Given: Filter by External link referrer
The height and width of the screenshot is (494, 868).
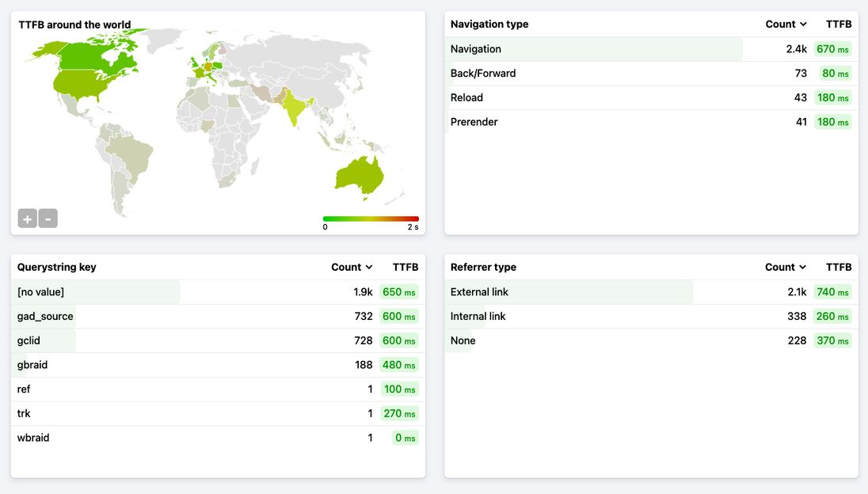Looking at the screenshot, I should (x=479, y=292).
